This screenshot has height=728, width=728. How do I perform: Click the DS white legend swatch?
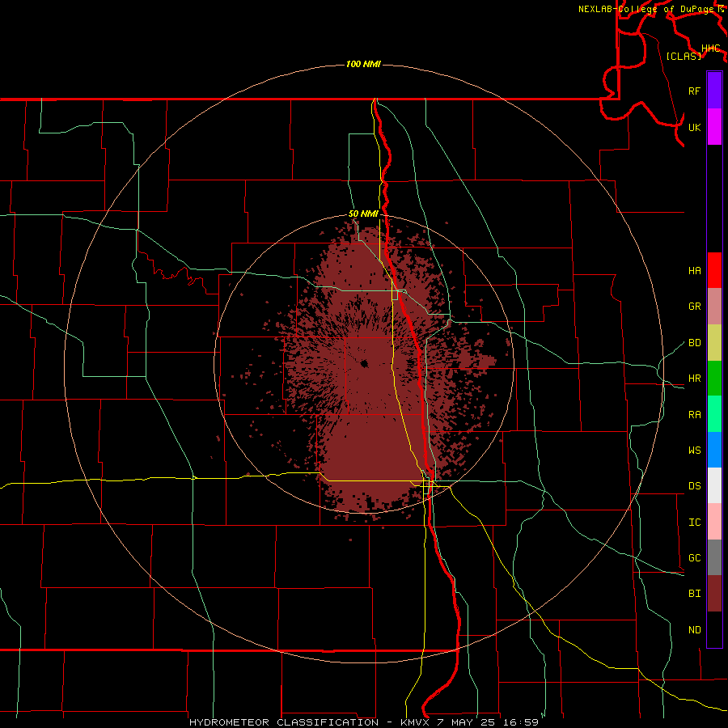(x=714, y=485)
